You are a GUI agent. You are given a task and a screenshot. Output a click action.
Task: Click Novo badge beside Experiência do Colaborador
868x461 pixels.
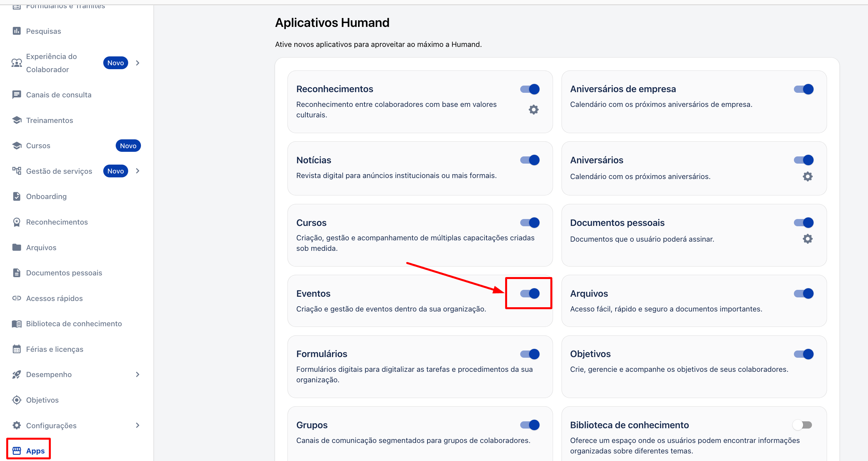116,63
